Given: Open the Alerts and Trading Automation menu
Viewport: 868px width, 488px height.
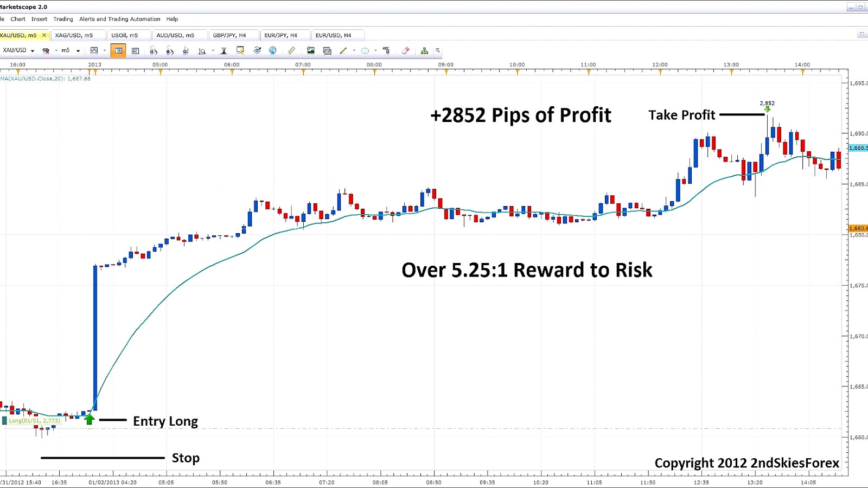Looking at the screenshot, I should tap(120, 19).
